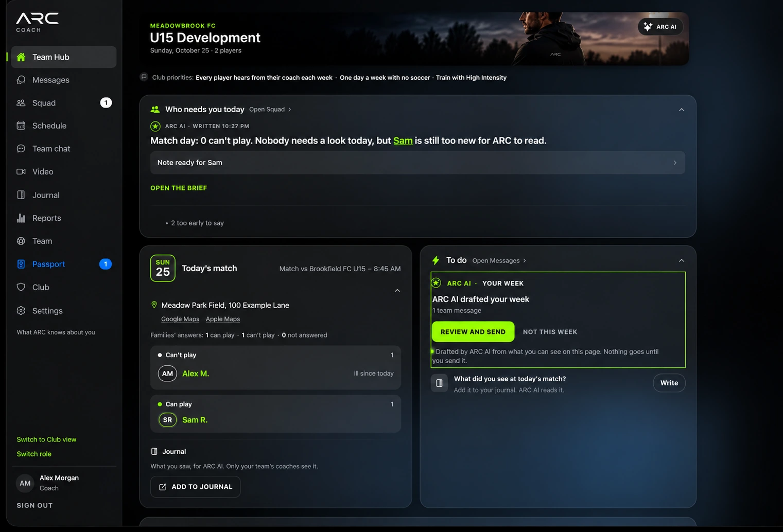783x532 pixels.
Task: Click the ARC Coach logo
Action: point(37,23)
